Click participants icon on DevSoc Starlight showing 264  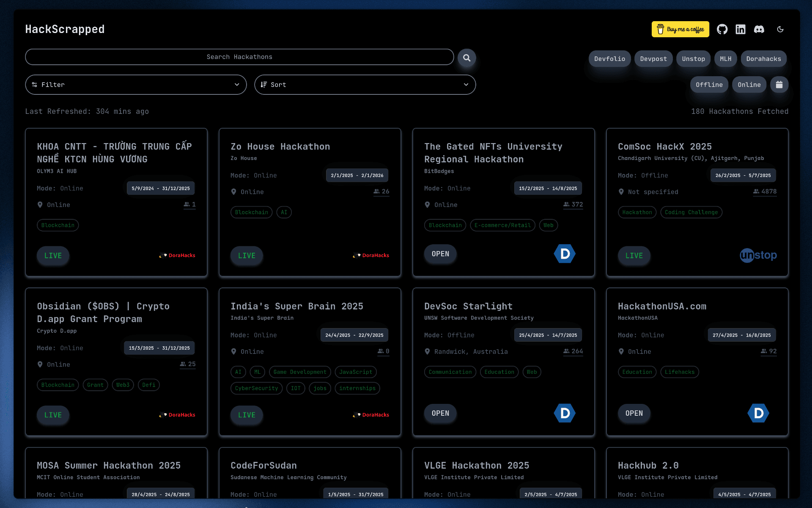point(566,351)
